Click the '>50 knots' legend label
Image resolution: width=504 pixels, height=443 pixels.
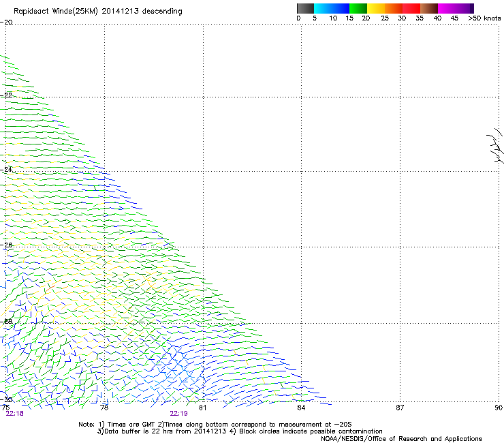click(484, 18)
